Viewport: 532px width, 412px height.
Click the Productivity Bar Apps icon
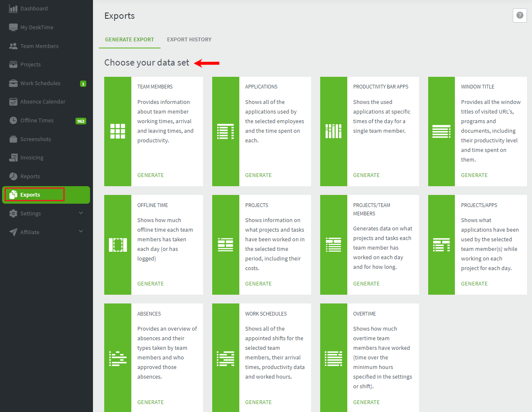coord(334,131)
